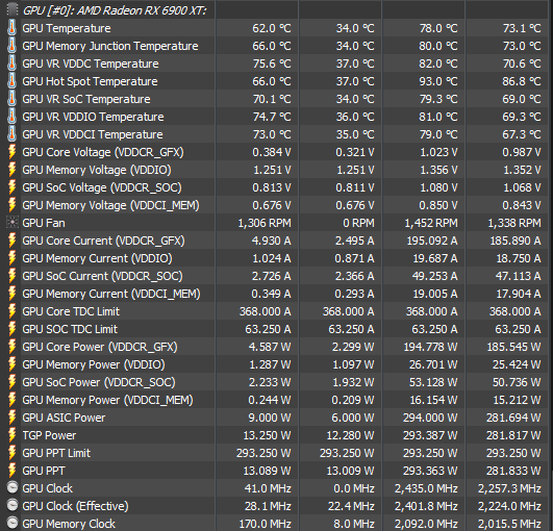Image resolution: width=553 pixels, height=531 pixels.
Task: Click the fan icon beside GPU Fan
Action: [x=12, y=222]
